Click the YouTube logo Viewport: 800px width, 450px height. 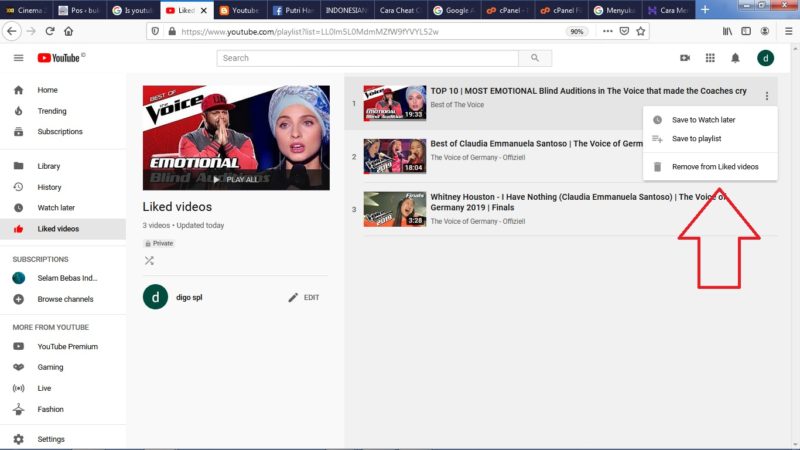point(60,58)
